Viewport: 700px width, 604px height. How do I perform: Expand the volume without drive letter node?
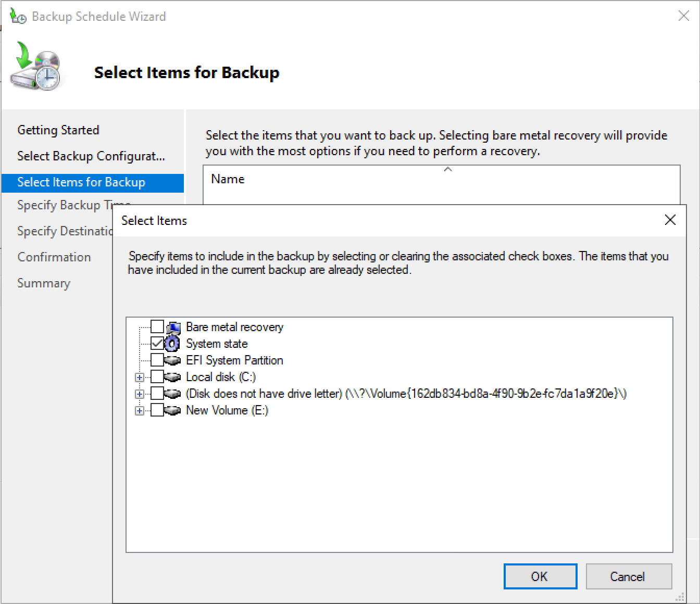click(x=140, y=394)
